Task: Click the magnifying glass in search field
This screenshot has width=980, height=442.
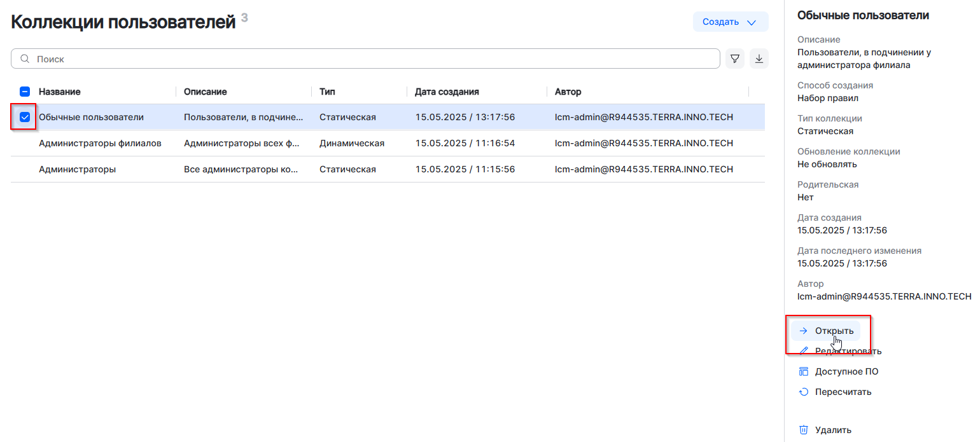Action: click(24, 58)
